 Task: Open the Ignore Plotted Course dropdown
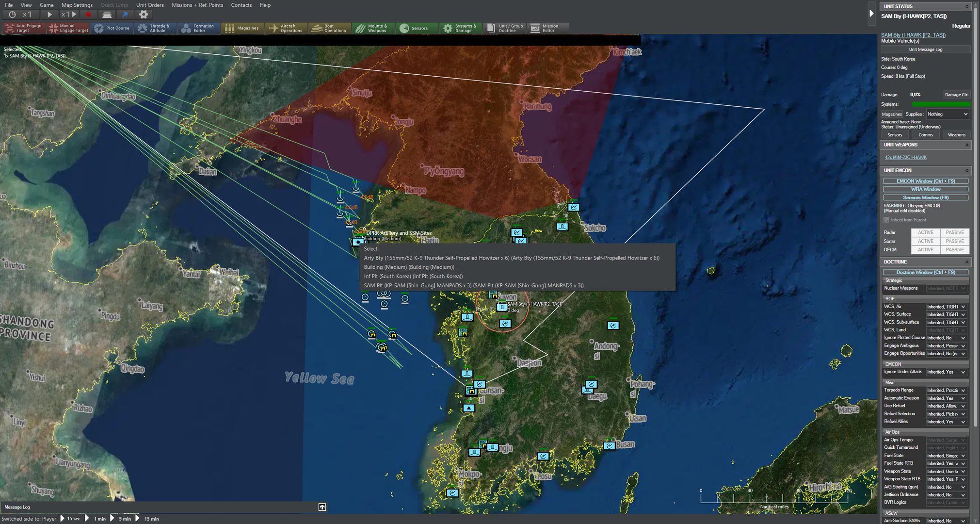946,338
